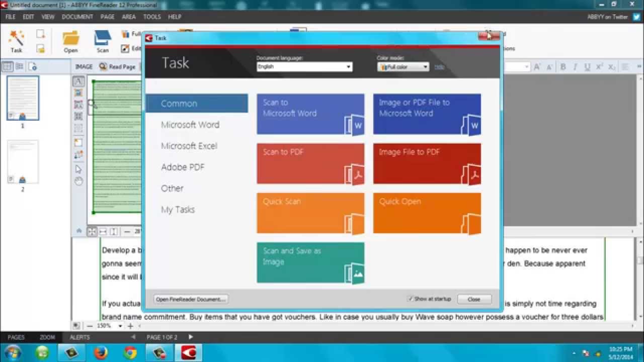Open Chrome from the taskbar
This screenshot has height=362, width=644.
pyautogui.click(x=130, y=352)
